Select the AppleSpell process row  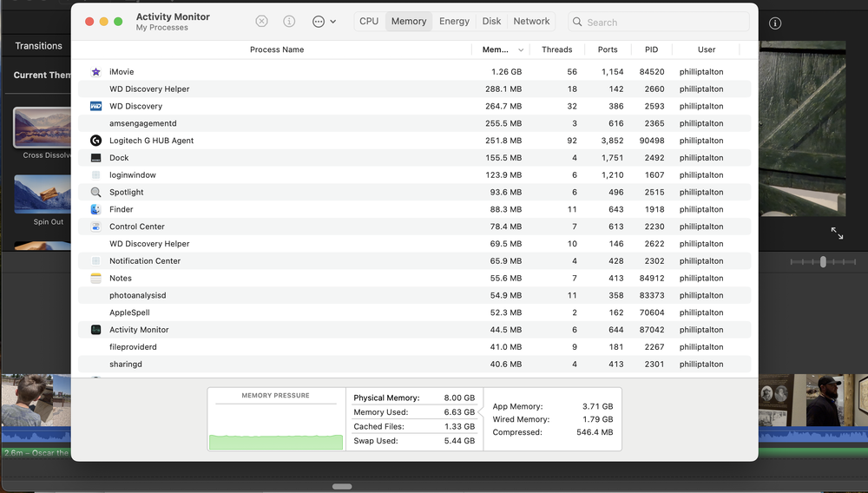[x=414, y=312]
